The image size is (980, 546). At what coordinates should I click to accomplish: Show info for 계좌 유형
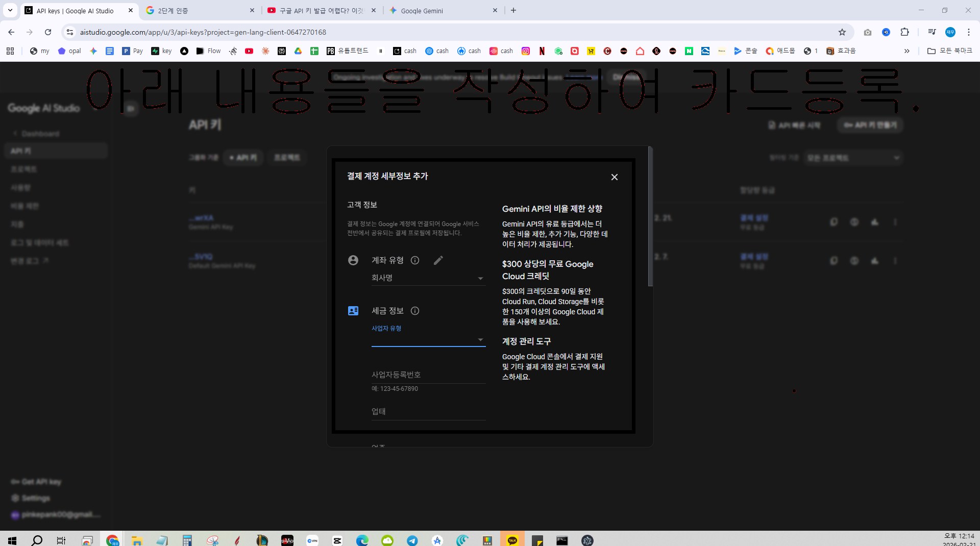tap(415, 260)
